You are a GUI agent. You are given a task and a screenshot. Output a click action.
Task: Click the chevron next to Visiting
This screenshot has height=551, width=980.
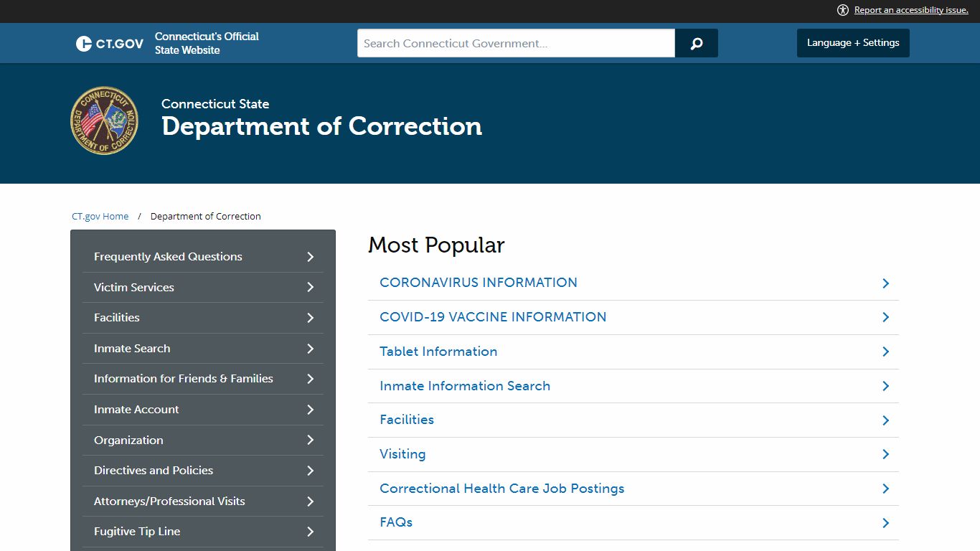coord(885,454)
